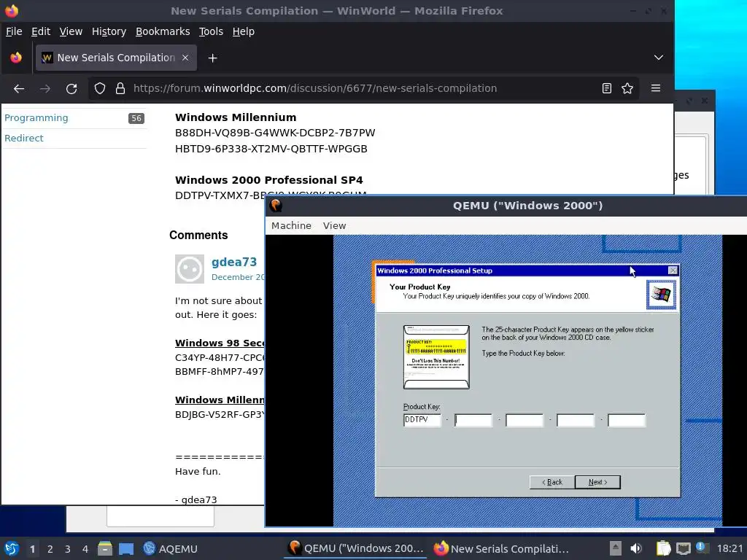Viewport: 747px width, 560px height.
Task: Click the removable media eject tray icon
Action: [616, 548]
